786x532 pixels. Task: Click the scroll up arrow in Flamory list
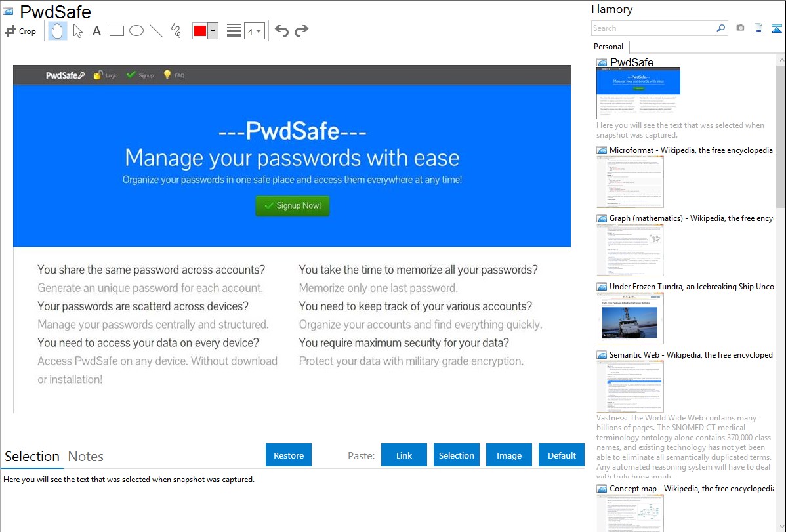[781, 60]
